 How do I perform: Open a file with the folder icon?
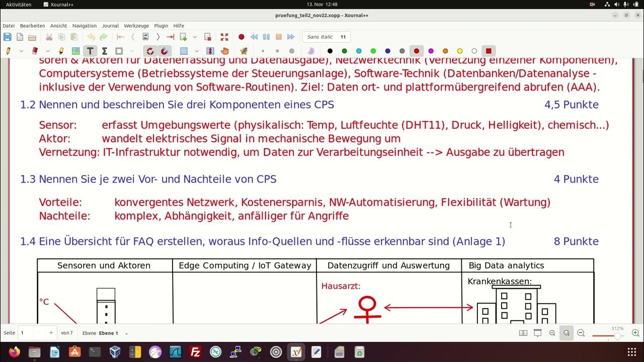click(x=32, y=37)
